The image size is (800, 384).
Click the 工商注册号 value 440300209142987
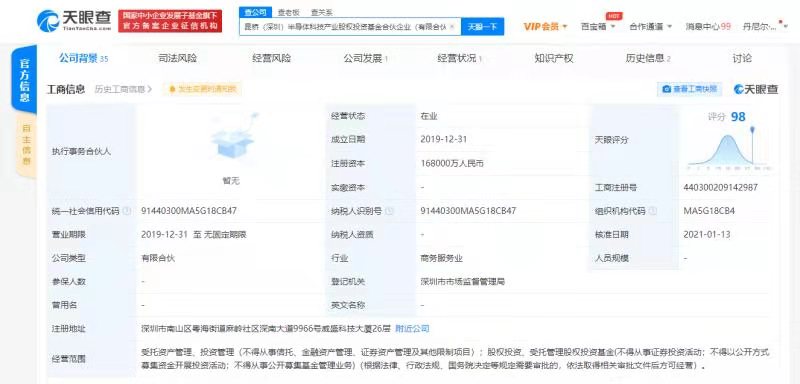point(720,187)
